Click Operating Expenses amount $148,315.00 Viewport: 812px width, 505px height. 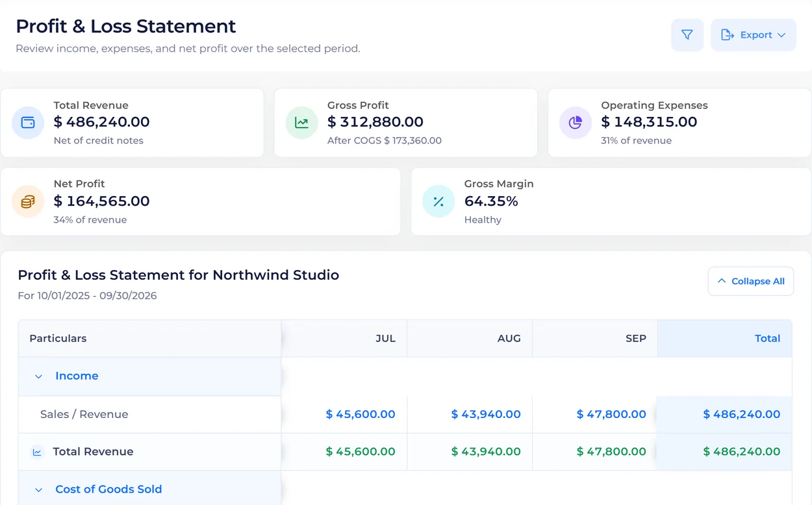click(650, 122)
